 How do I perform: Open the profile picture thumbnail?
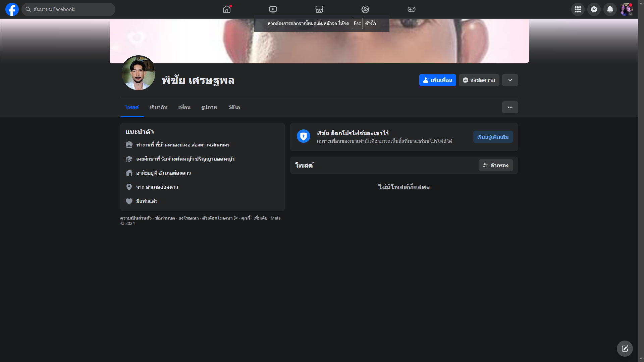pos(138,73)
